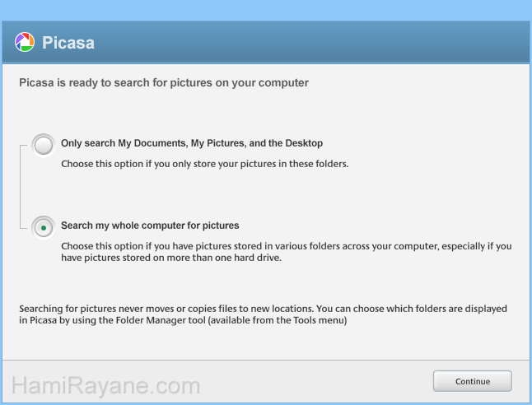The image size is (532, 405).
Task: Click the empty footer area left of Continue
Action: click(x=313, y=381)
